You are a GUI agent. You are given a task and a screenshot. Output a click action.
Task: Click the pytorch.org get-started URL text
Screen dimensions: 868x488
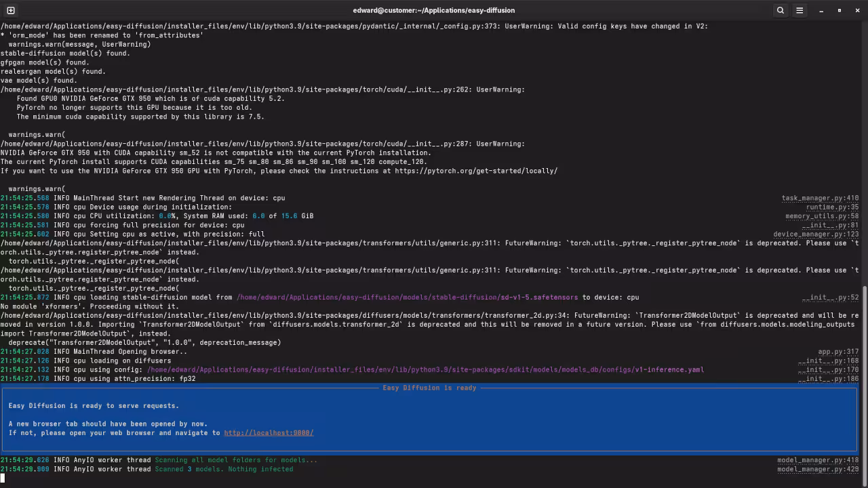(x=476, y=171)
